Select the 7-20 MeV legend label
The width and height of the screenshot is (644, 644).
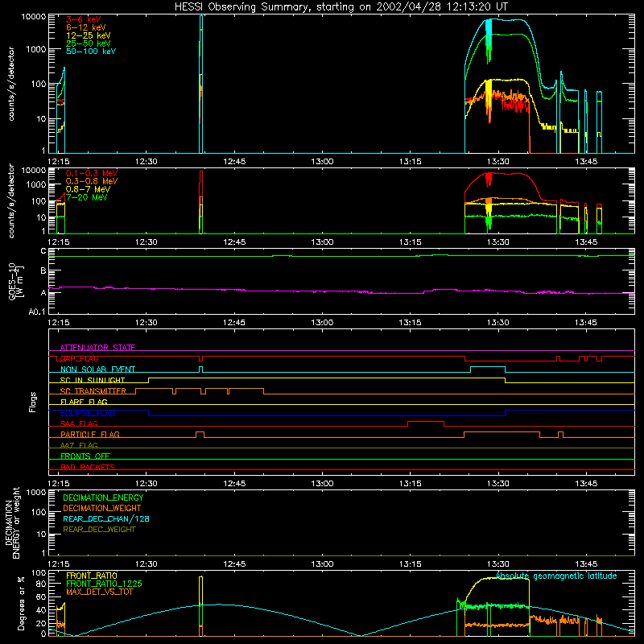click(87, 197)
